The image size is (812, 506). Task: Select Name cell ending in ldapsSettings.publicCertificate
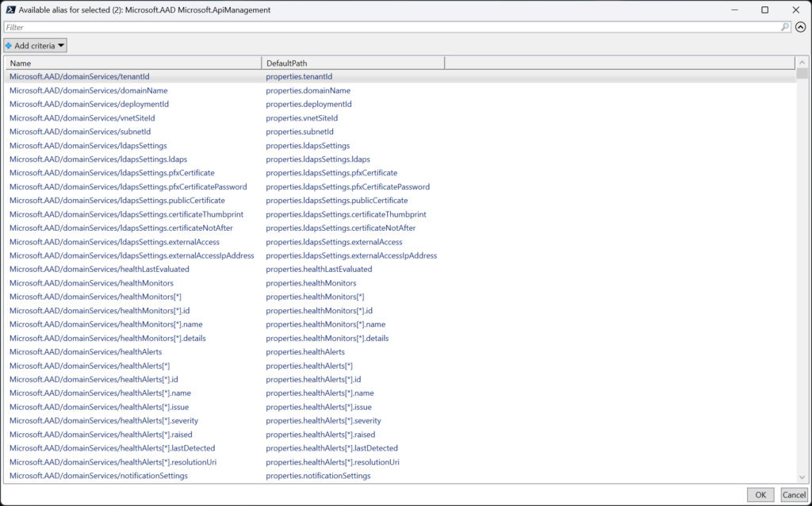tap(117, 201)
